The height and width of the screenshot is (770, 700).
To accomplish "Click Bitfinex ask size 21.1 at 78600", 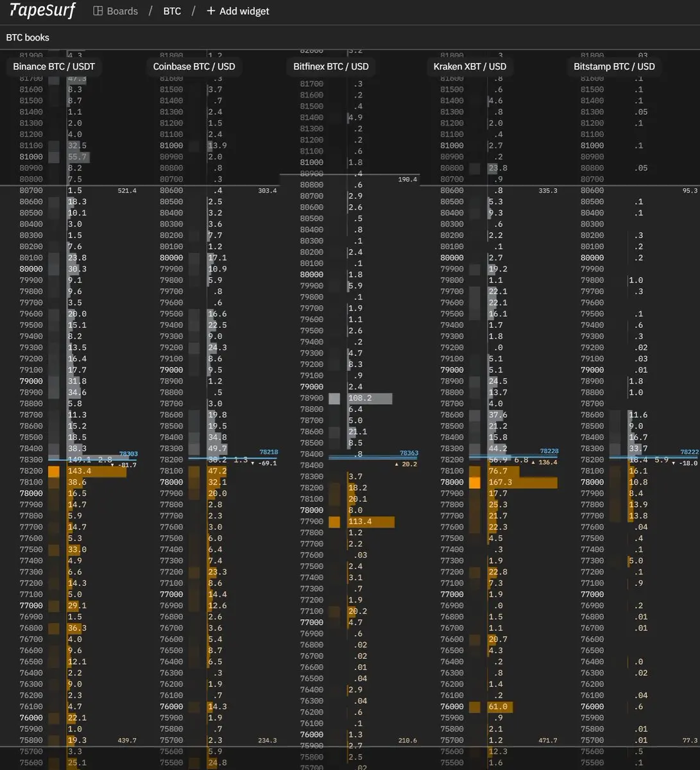I will coord(357,432).
